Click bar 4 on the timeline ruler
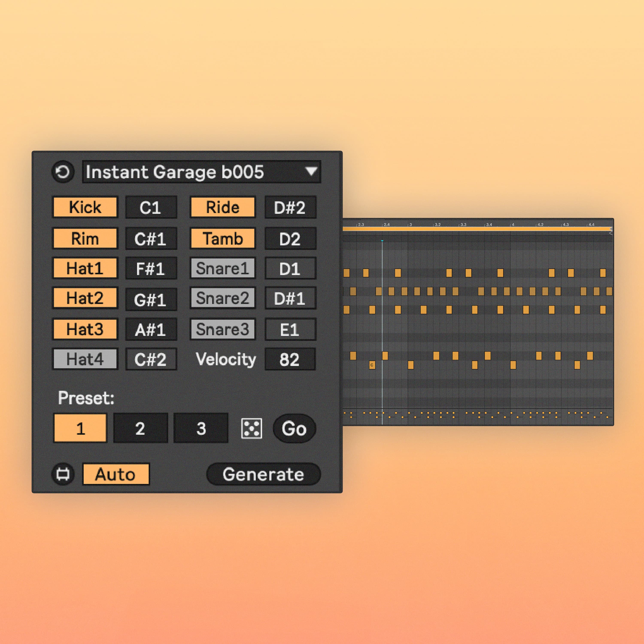Screen dimensions: 644x644 tap(513, 225)
